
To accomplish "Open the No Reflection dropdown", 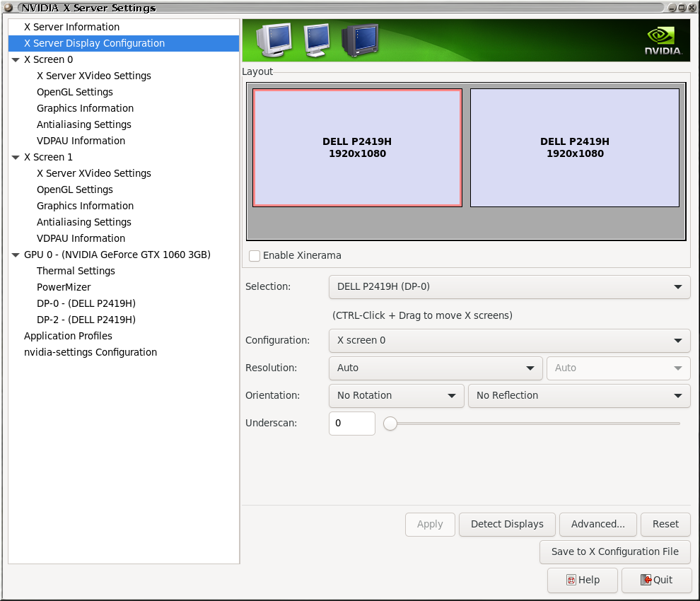I will click(579, 396).
